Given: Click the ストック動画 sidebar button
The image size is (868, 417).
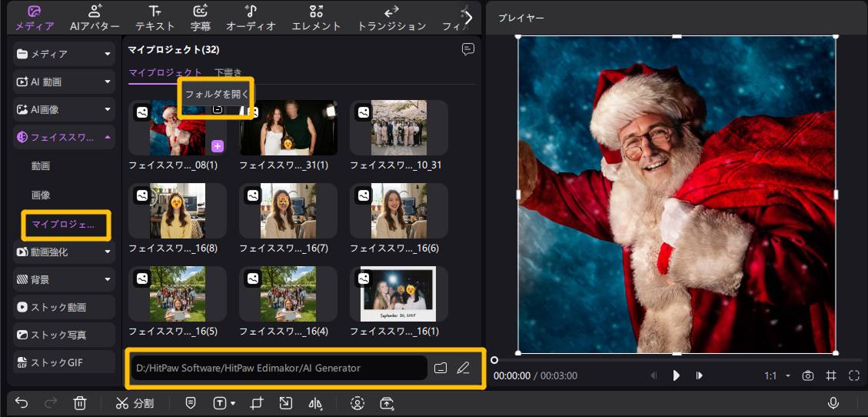Looking at the screenshot, I should [x=65, y=307].
